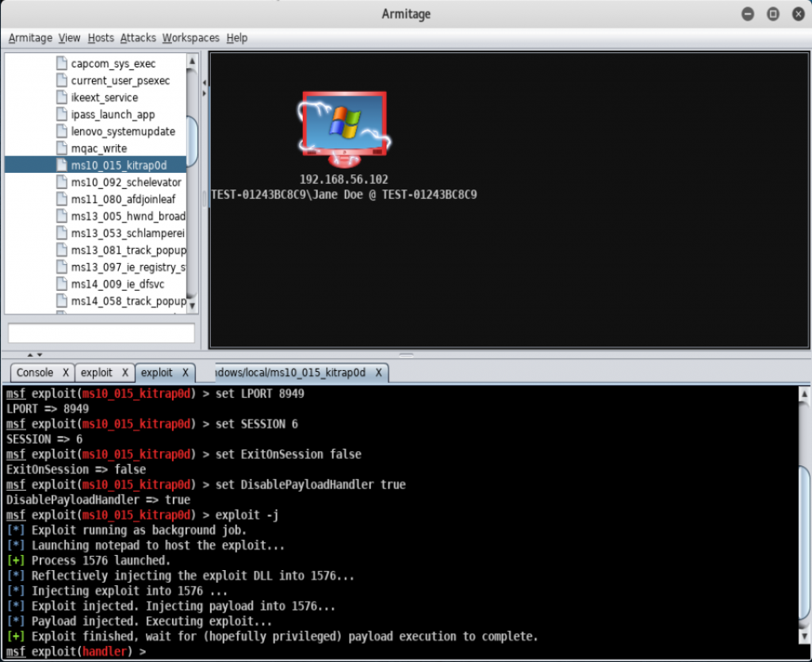Click 'set LPORT 8949' command line

point(155,394)
